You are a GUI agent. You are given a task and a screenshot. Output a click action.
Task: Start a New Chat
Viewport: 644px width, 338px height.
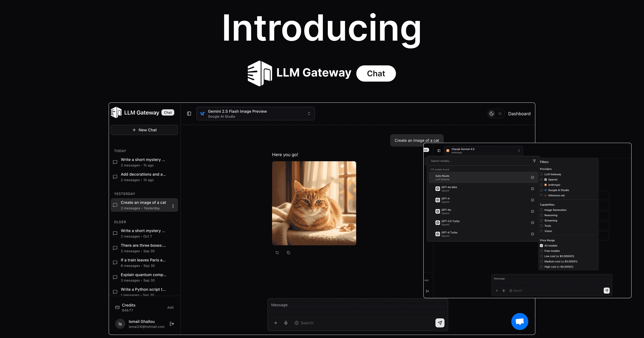144,130
